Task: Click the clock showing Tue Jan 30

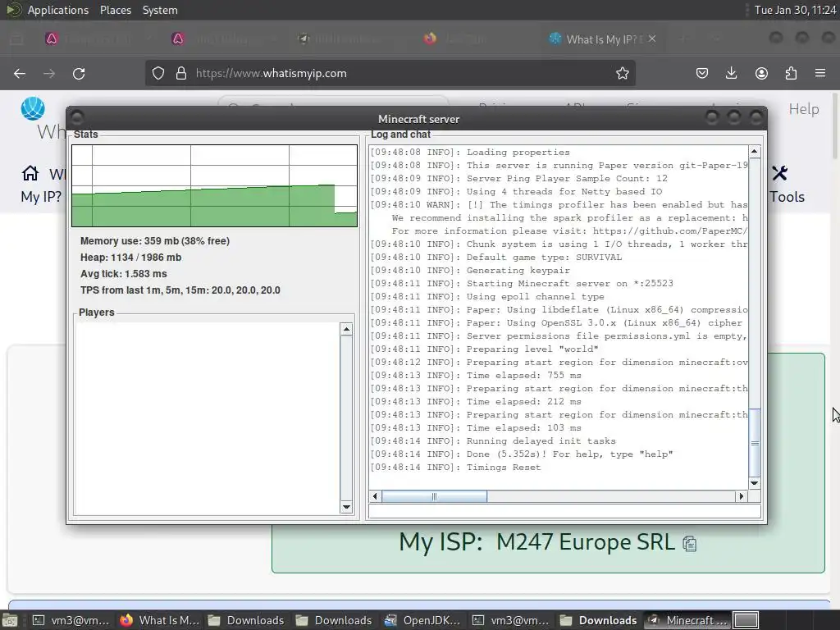Action: click(795, 10)
